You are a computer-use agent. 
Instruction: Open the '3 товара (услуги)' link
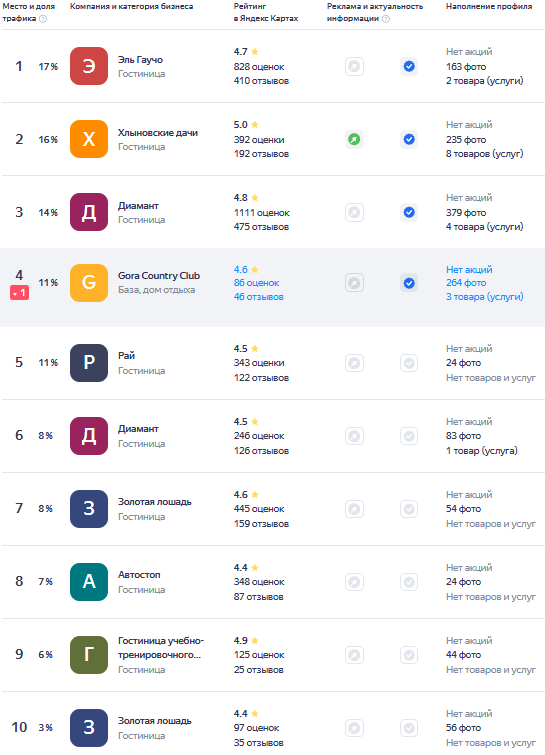coord(484,297)
